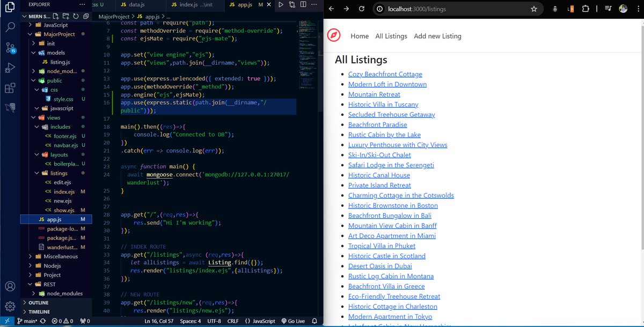Open notifications bell in status bar
The image size is (644, 327).
click(x=315, y=321)
